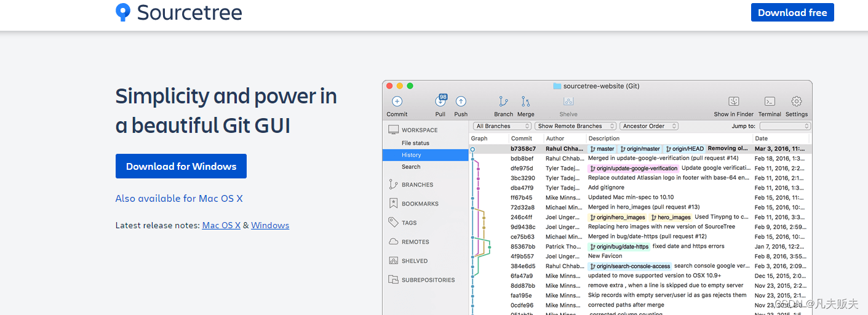Select File status in the sidebar
The height and width of the screenshot is (315, 868).
416,143
